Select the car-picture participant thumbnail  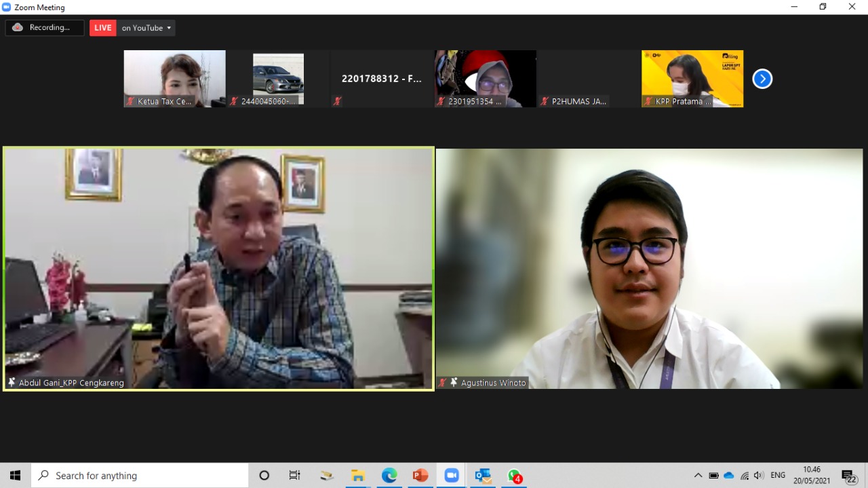point(278,78)
